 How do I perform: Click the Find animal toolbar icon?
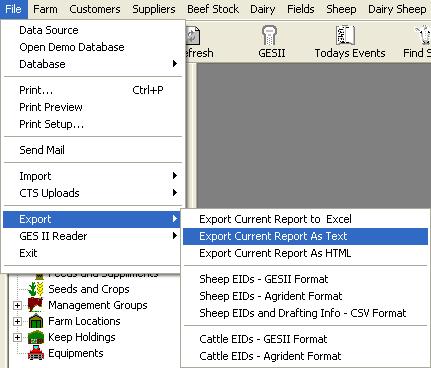coord(423,35)
